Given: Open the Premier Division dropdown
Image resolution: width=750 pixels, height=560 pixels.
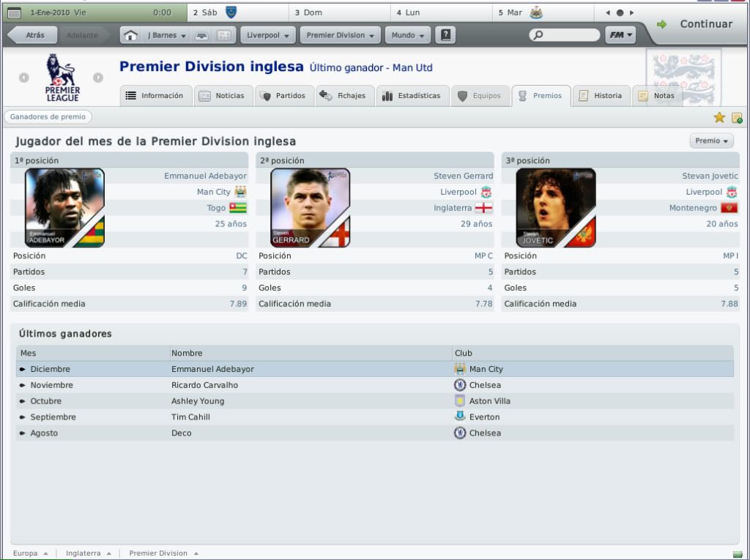Looking at the screenshot, I should (340, 35).
